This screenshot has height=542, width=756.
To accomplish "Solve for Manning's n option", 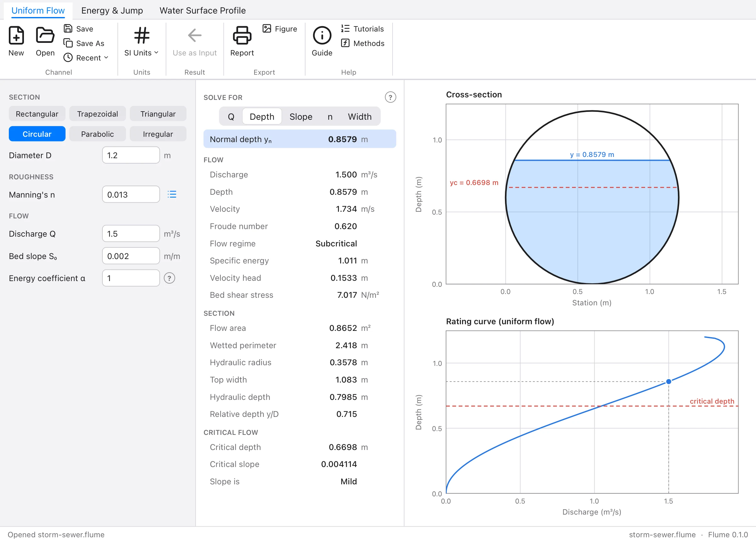I will [x=330, y=116].
